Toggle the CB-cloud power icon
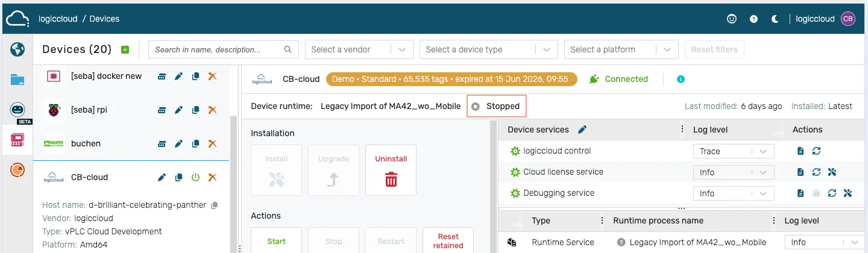 click(x=195, y=178)
